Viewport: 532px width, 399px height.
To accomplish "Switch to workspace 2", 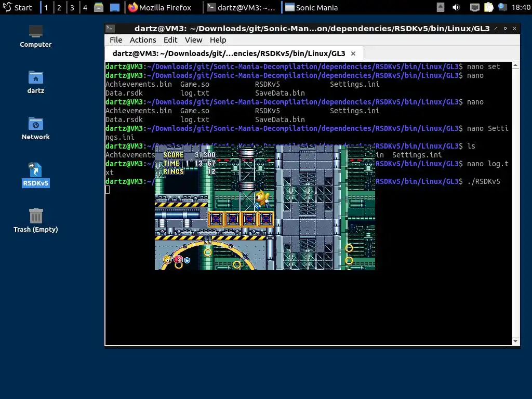I will pos(59,7).
